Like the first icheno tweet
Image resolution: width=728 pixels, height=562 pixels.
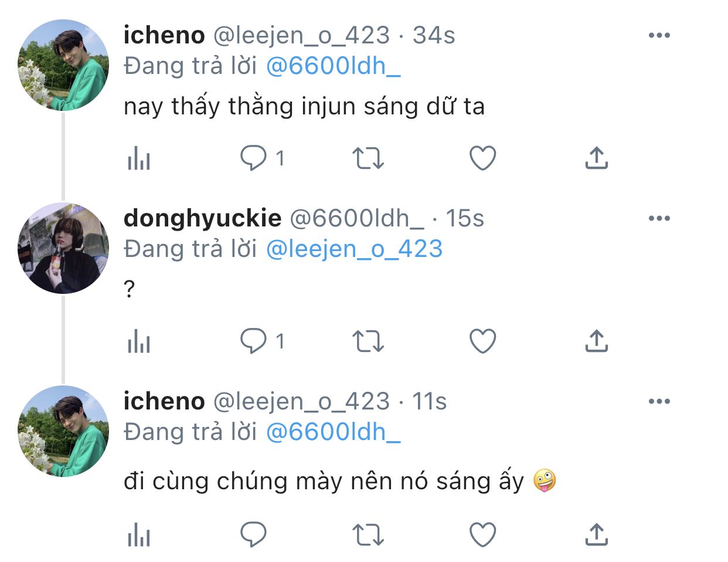(483, 158)
